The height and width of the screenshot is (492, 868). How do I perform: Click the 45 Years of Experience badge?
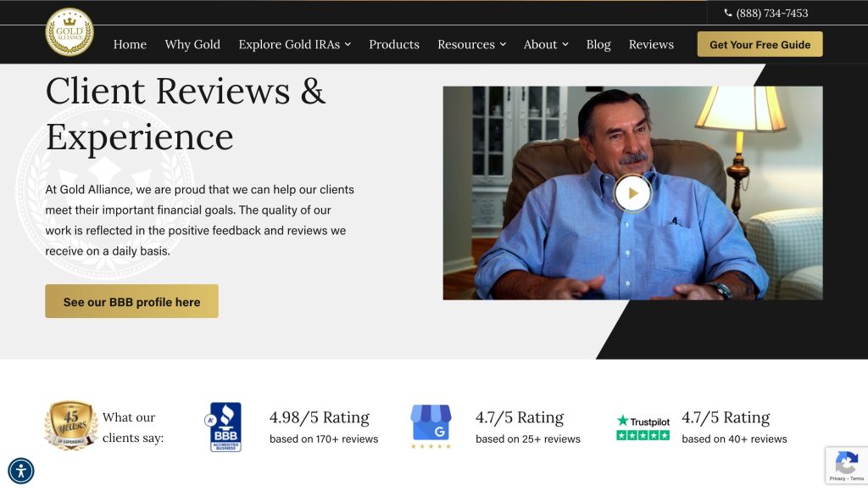[x=71, y=426]
